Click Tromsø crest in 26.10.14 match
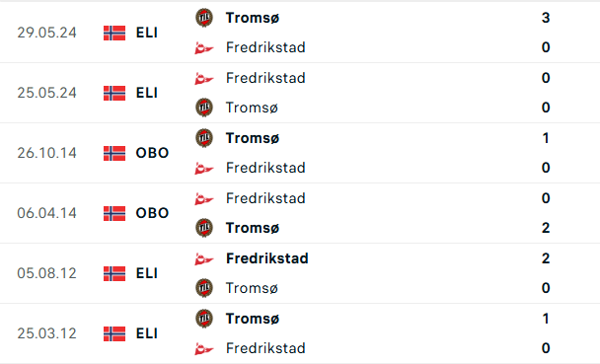The width and height of the screenshot is (600, 364). 204,138
